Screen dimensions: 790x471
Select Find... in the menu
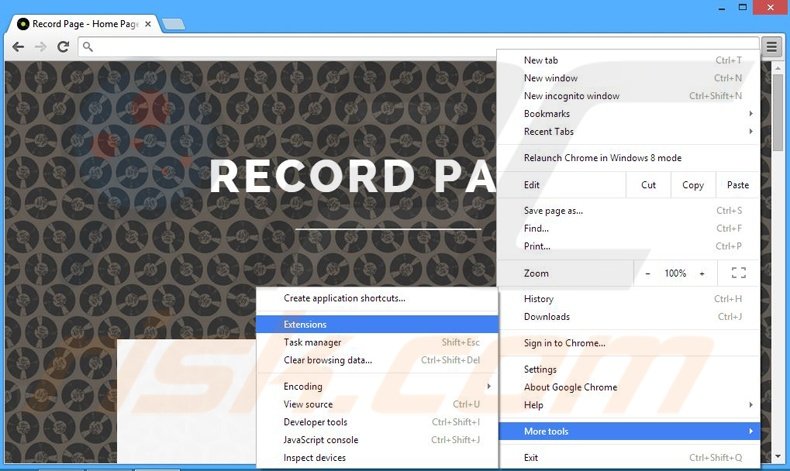click(628, 228)
